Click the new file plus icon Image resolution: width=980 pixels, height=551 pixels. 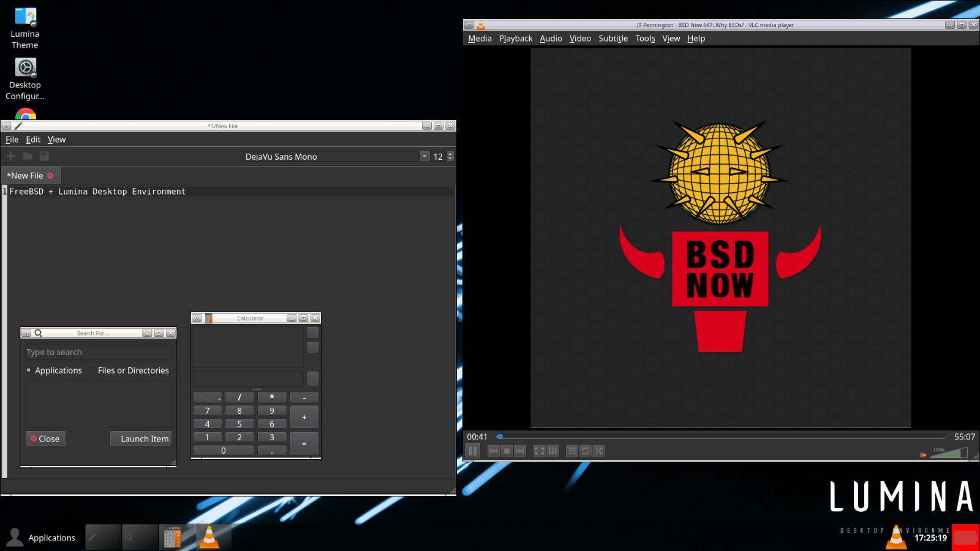10,156
